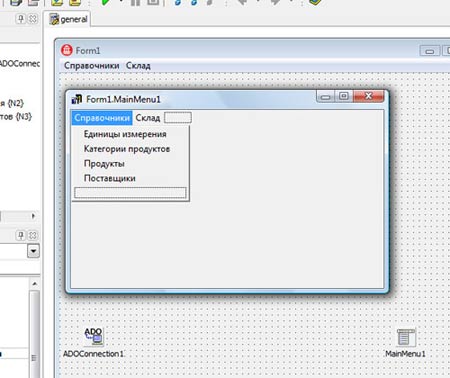Image resolution: width=450 pixels, height=378 pixels.
Task: Select the ADOConnec tree item in left panel
Action: pos(20,63)
